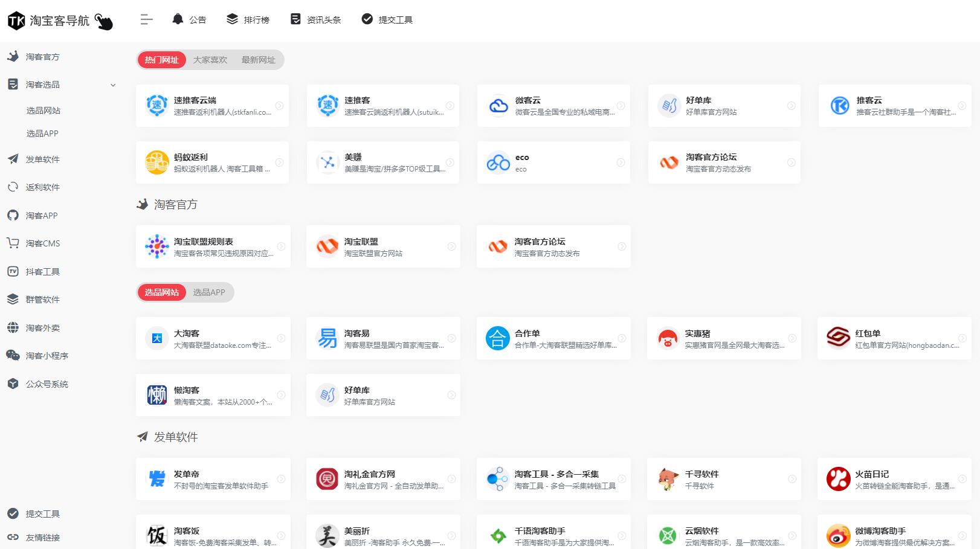This screenshot has height=549, width=980.
Task: Open the 红包单 card icon
Action: (838, 338)
